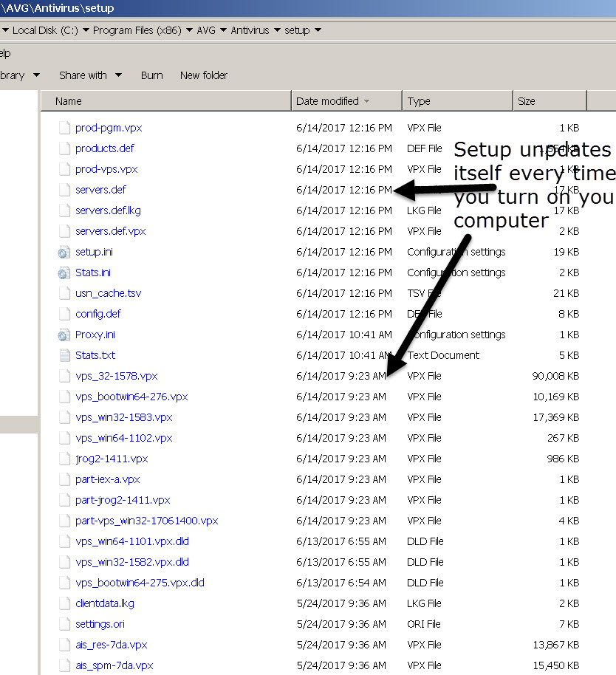Click the config.def file icon
The image size is (616, 675).
click(64, 314)
